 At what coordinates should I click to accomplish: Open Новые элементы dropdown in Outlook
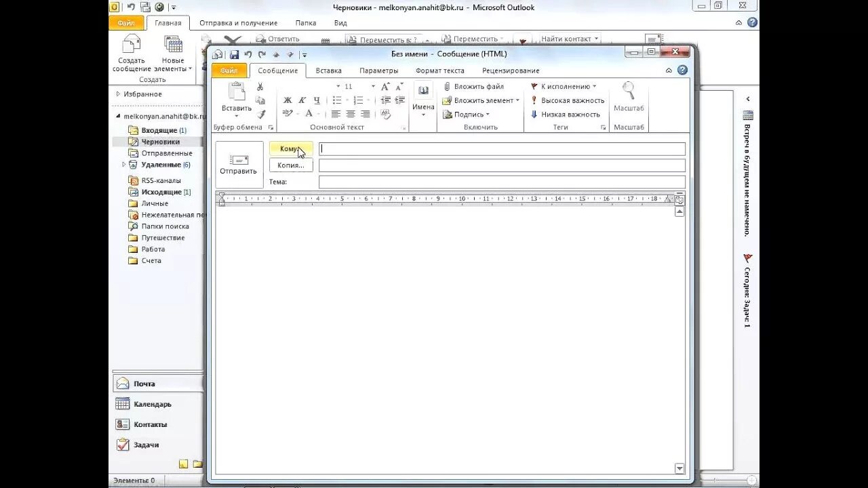pos(173,54)
